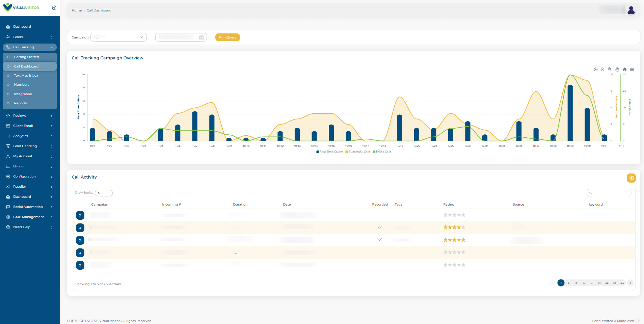Sort by the Date column header
This screenshot has height=324, width=644.
point(287,205)
